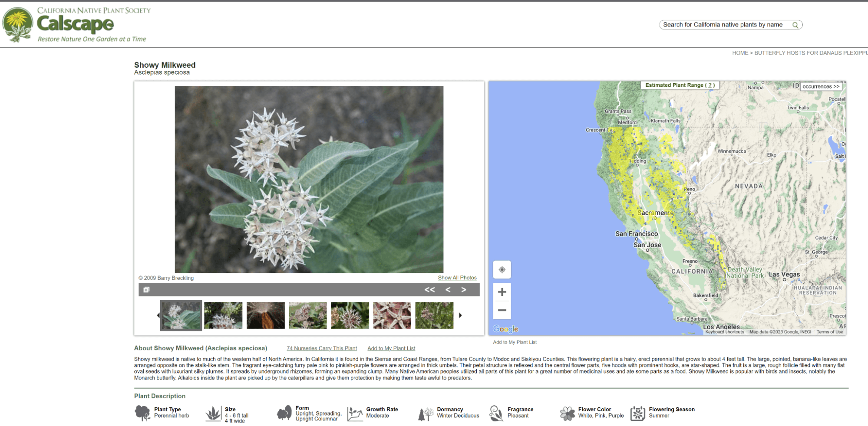The width and height of the screenshot is (868, 426).
Task: Jump to first photo with << button
Action: tap(429, 290)
